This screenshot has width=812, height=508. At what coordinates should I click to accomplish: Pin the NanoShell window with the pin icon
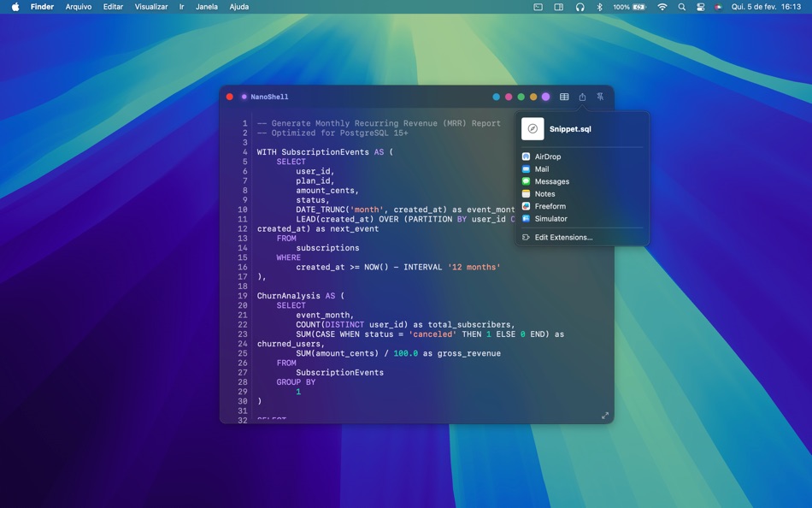click(x=599, y=97)
